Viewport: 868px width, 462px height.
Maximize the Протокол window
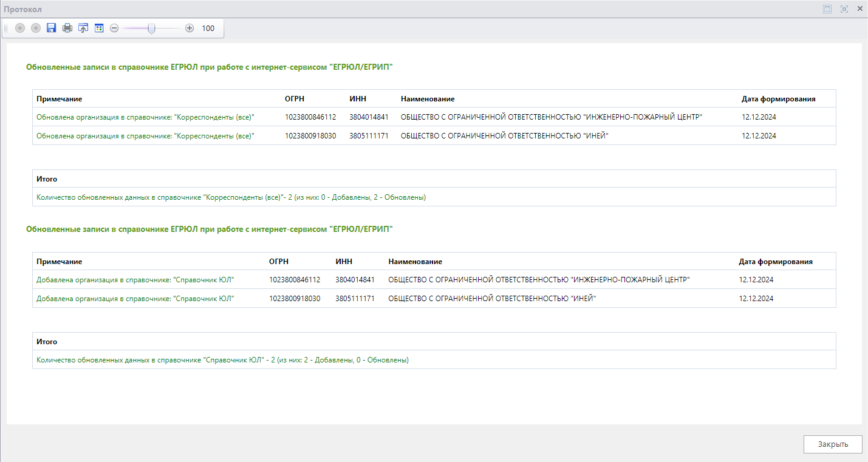pos(827,9)
